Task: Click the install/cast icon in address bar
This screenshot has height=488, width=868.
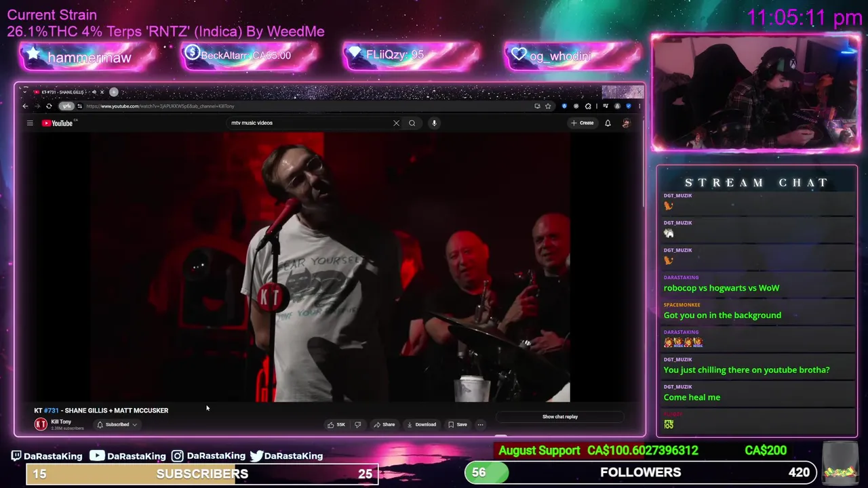Action: click(537, 106)
